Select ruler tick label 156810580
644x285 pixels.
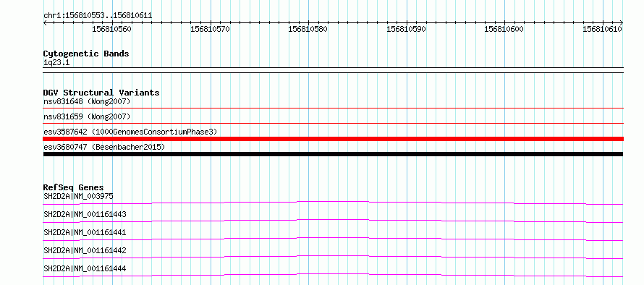pos(308,29)
